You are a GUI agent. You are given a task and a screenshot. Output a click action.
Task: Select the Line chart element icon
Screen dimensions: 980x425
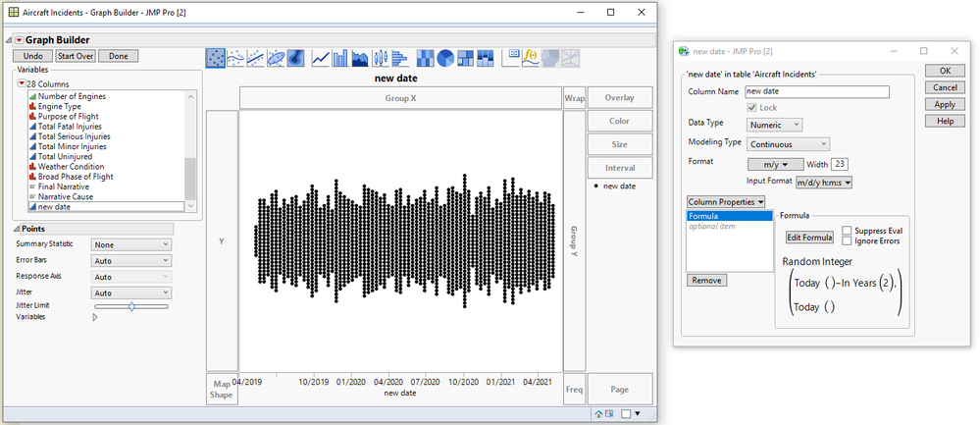tap(321, 58)
